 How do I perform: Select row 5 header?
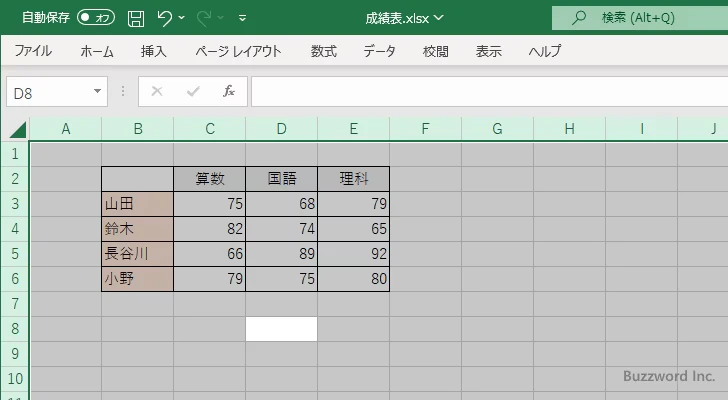coord(15,254)
